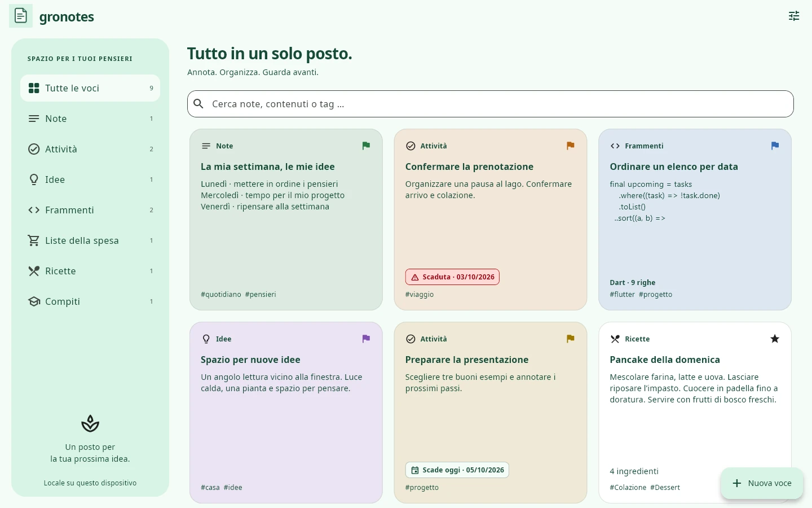Switch to the Idee category in the sidebar
This screenshot has width=812, height=508.
click(x=90, y=179)
